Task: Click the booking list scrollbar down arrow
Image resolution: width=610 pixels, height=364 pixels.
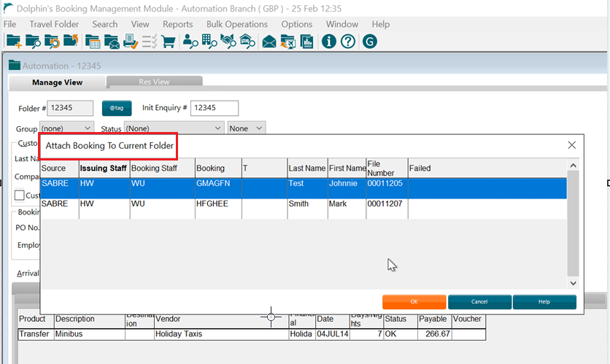Action: coord(573,283)
